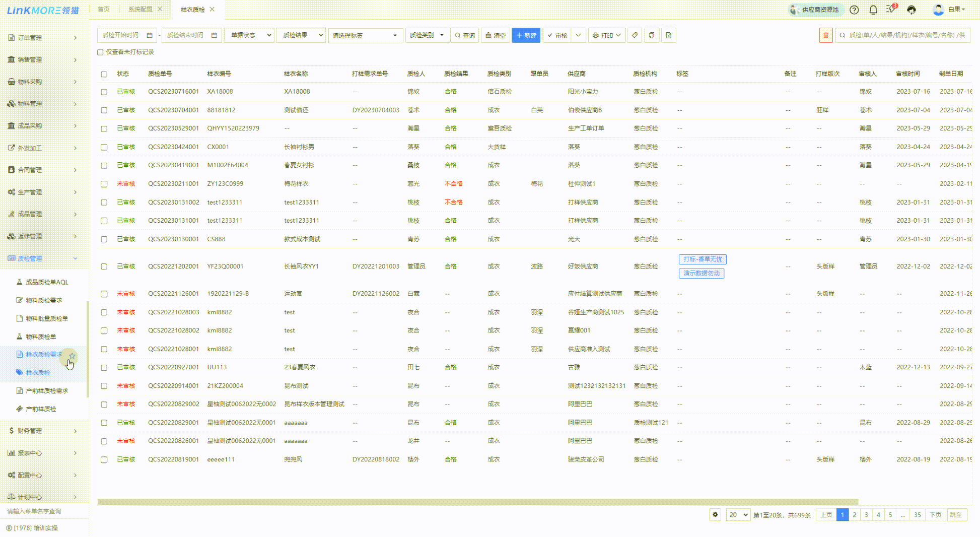
Task: Open the 请选择标签 tag dropdown
Action: 365,35
